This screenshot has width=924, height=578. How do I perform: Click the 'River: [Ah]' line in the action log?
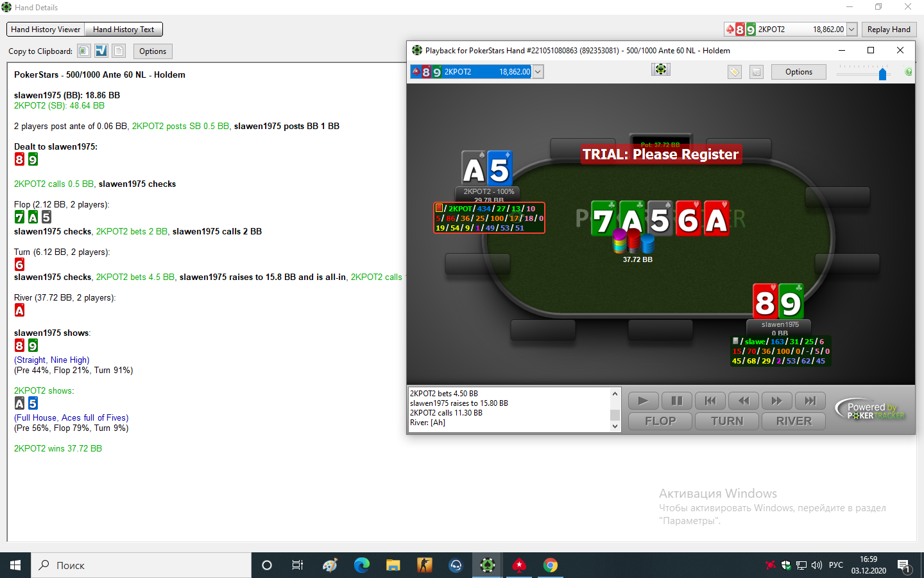pyautogui.click(x=428, y=423)
